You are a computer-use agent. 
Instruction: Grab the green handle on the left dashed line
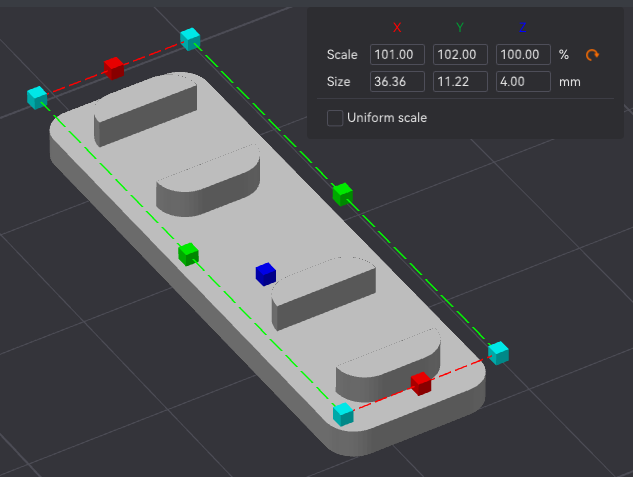(x=188, y=254)
